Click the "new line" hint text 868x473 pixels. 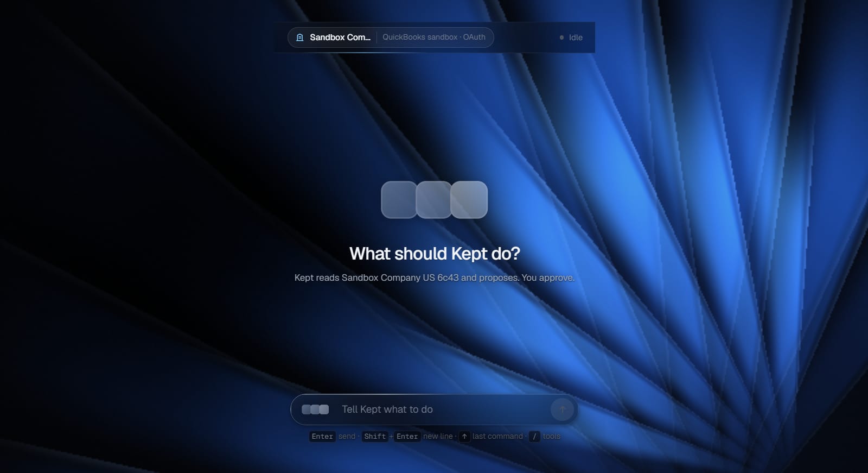[438, 436]
